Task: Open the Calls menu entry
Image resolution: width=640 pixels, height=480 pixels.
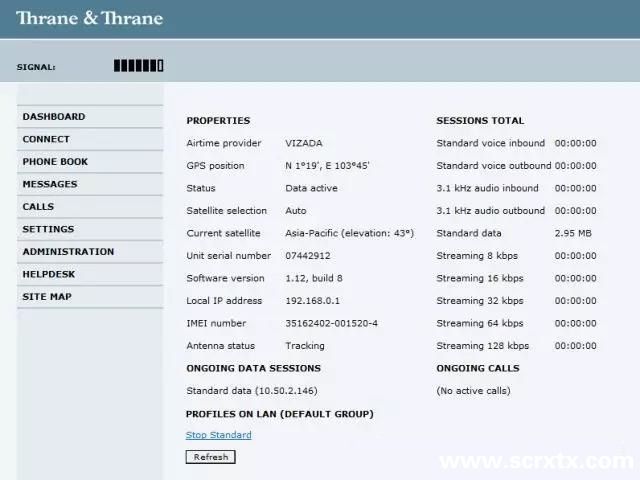Action: click(x=38, y=207)
